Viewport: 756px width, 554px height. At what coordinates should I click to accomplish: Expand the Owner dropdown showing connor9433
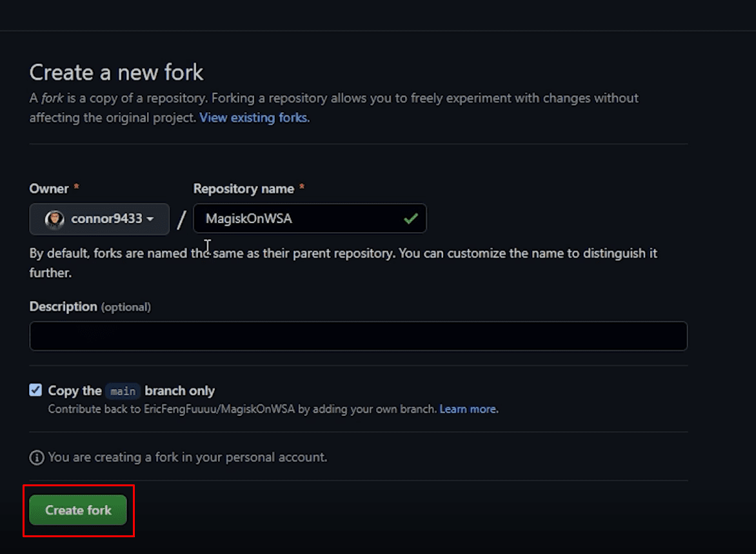(99, 219)
